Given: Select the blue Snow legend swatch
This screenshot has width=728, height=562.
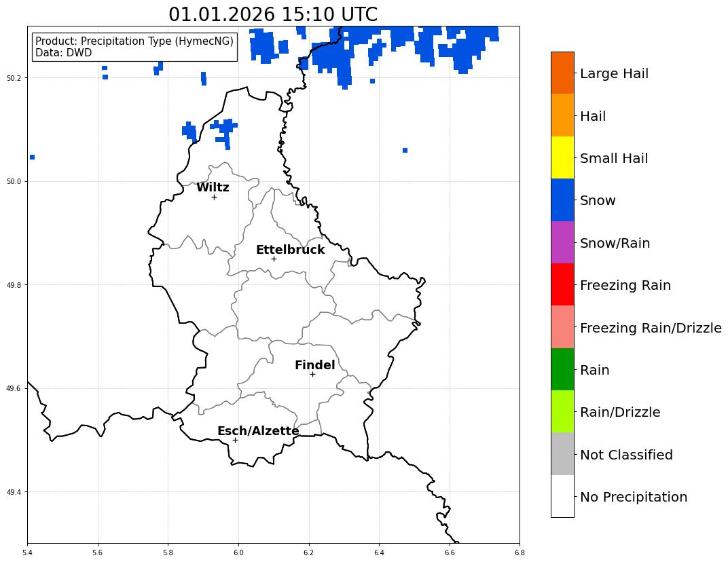Looking at the screenshot, I should click(562, 200).
